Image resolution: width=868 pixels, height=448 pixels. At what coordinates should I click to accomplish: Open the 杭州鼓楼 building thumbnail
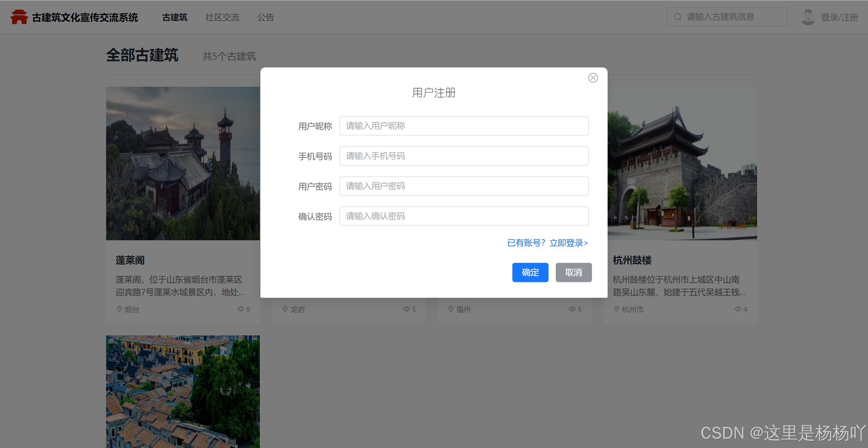[x=682, y=163]
